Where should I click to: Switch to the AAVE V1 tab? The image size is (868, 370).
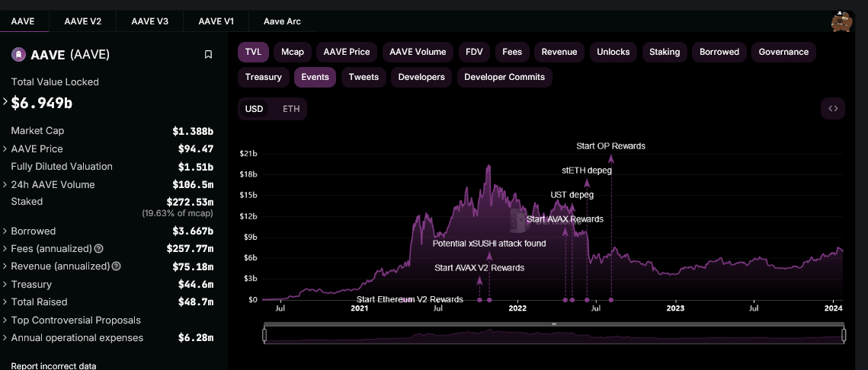pos(216,21)
